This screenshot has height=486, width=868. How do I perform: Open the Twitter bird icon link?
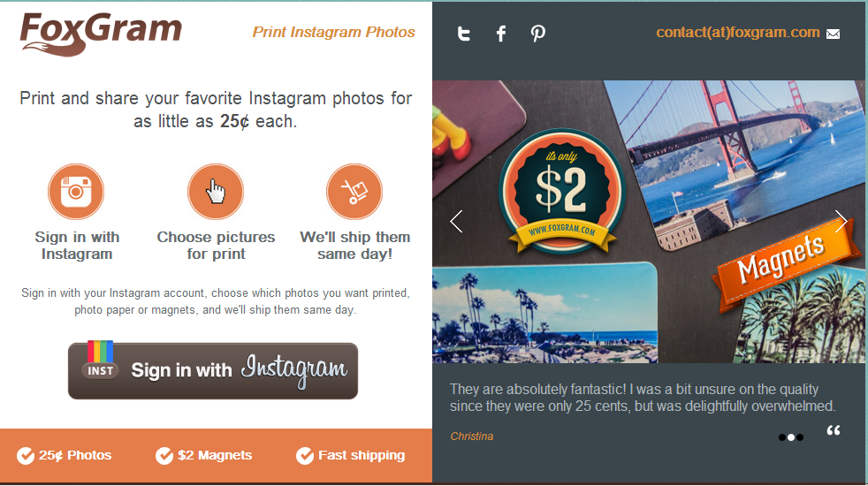coord(464,34)
